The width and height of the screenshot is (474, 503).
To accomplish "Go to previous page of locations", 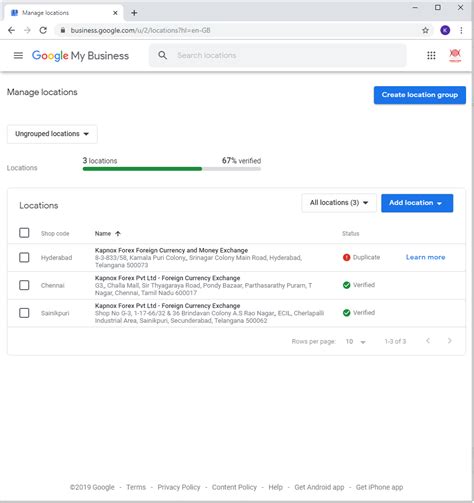I will point(428,341).
